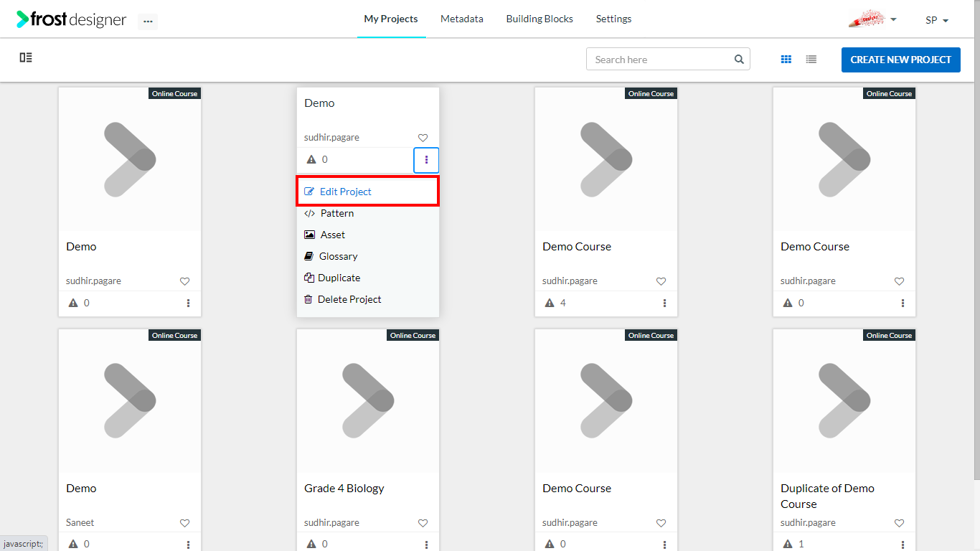Favorite the Grade 4 Biology project
This screenshot has height=551, width=980.
[423, 523]
